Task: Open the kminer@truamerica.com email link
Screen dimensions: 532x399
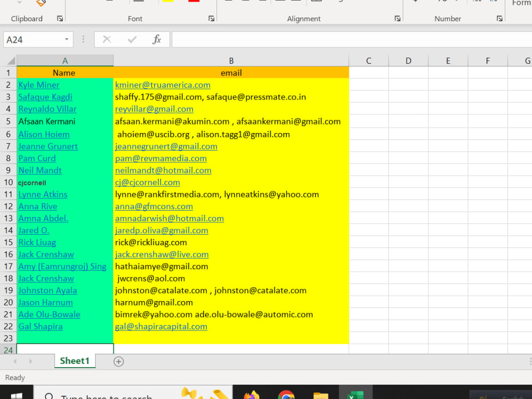Action: [162, 85]
